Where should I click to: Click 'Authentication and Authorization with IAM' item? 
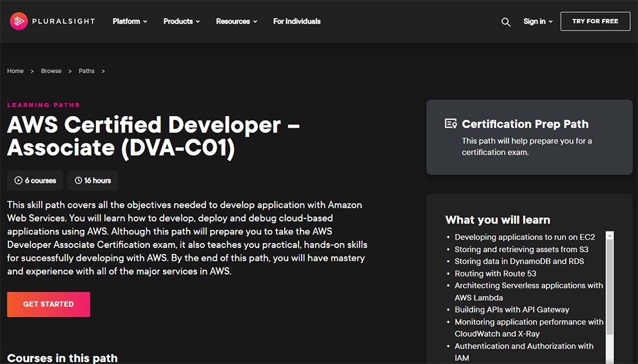click(x=524, y=352)
